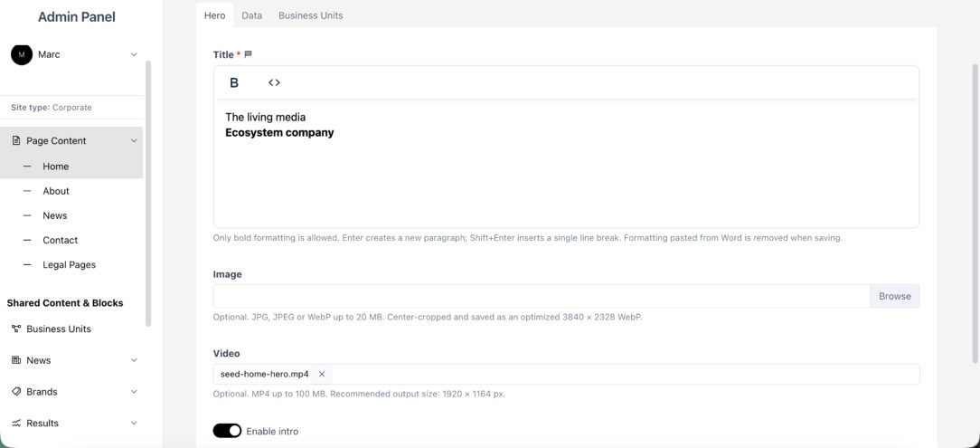This screenshot has width=980, height=448.
Task: Click the comment flag icon beside Title
Action: [248, 54]
